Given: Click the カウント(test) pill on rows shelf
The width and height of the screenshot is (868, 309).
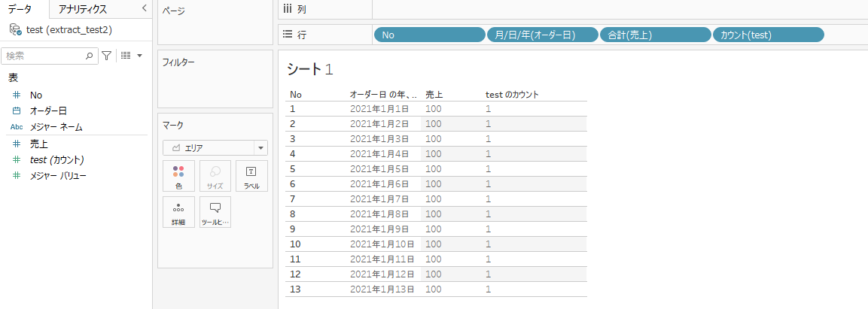Looking at the screenshot, I should [769, 35].
